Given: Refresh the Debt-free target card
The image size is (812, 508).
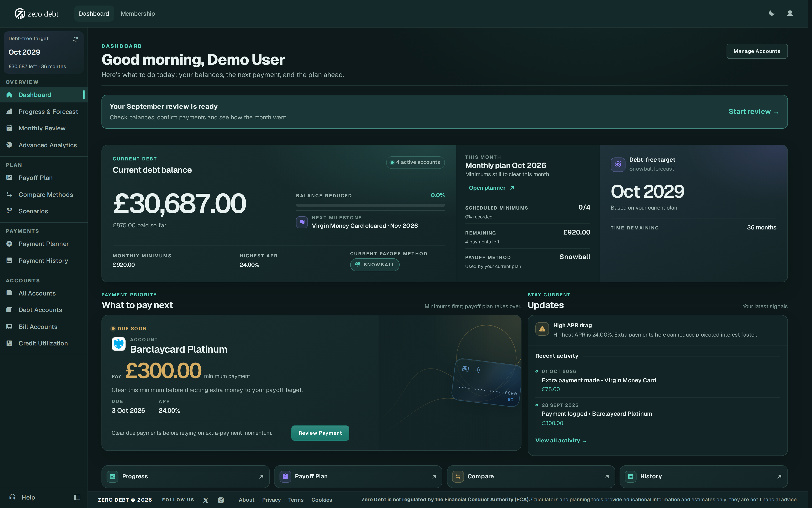Looking at the screenshot, I should tap(75, 39).
